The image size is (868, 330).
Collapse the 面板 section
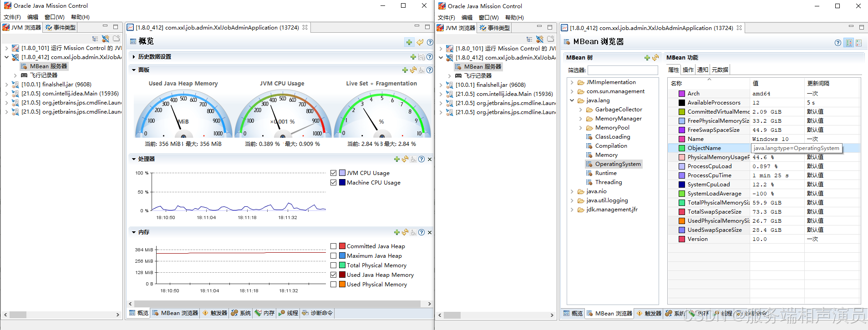pos(134,70)
